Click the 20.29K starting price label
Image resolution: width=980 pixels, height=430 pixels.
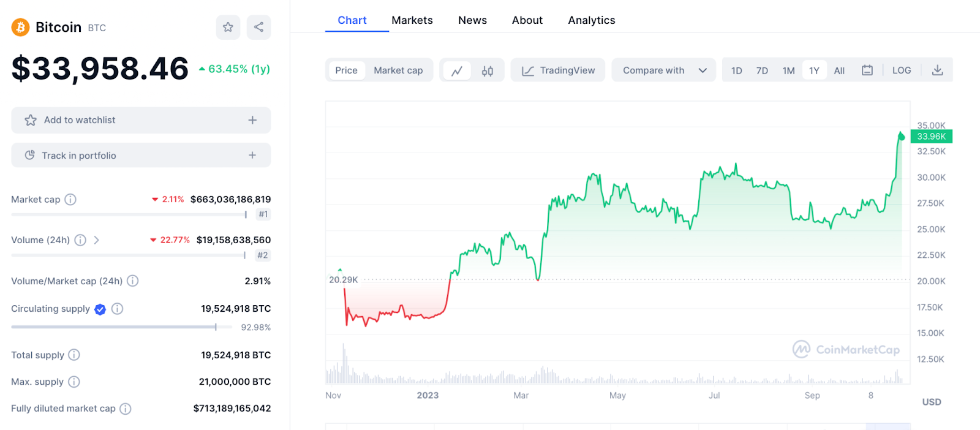pyautogui.click(x=344, y=279)
